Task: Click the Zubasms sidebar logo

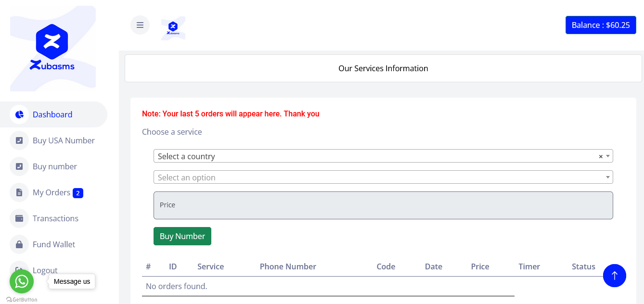Action: pos(52,48)
